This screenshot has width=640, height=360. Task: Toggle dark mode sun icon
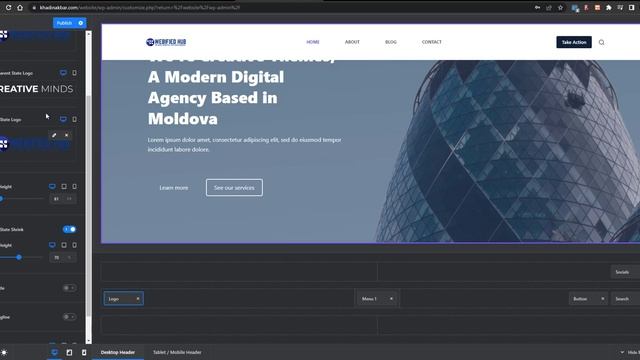click(x=4, y=352)
